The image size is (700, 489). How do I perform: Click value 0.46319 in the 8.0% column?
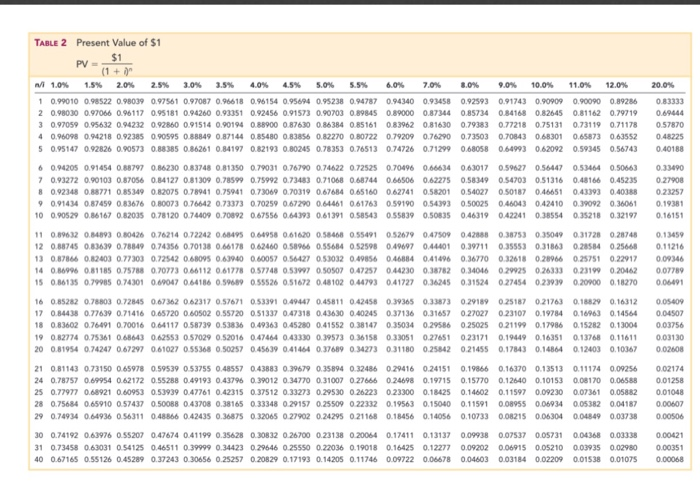pos(475,216)
